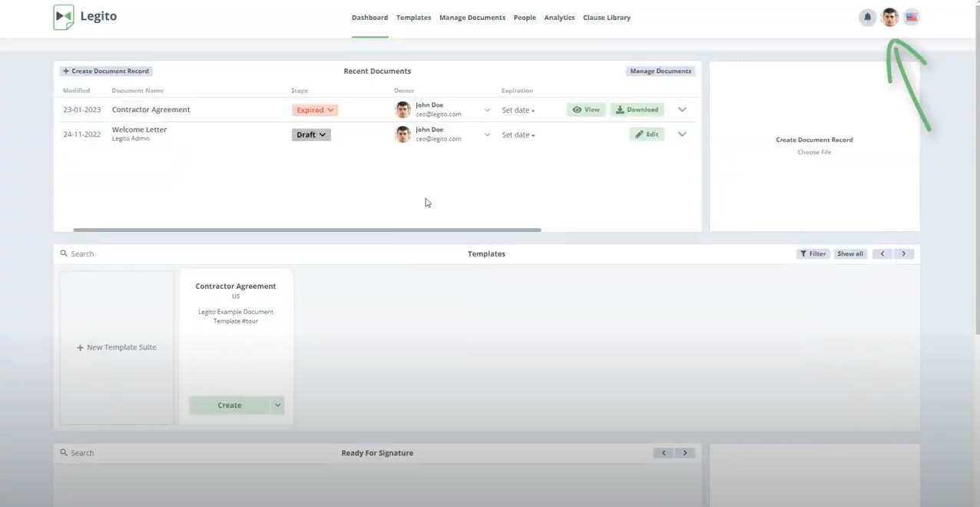Click the New Template Suite tile
The image size is (980, 507).
[117, 347]
